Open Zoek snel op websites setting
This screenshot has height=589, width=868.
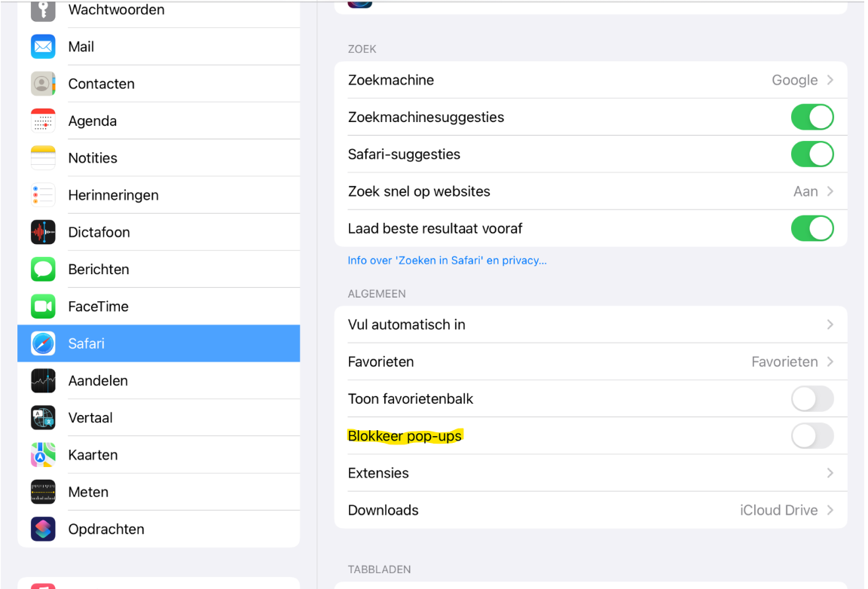(591, 191)
